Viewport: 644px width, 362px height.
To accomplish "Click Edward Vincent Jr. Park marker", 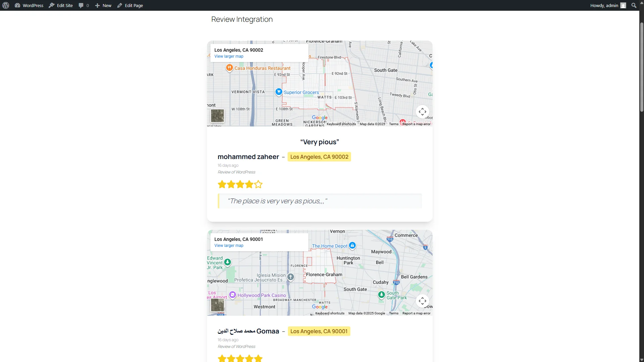I will pyautogui.click(x=228, y=262).
